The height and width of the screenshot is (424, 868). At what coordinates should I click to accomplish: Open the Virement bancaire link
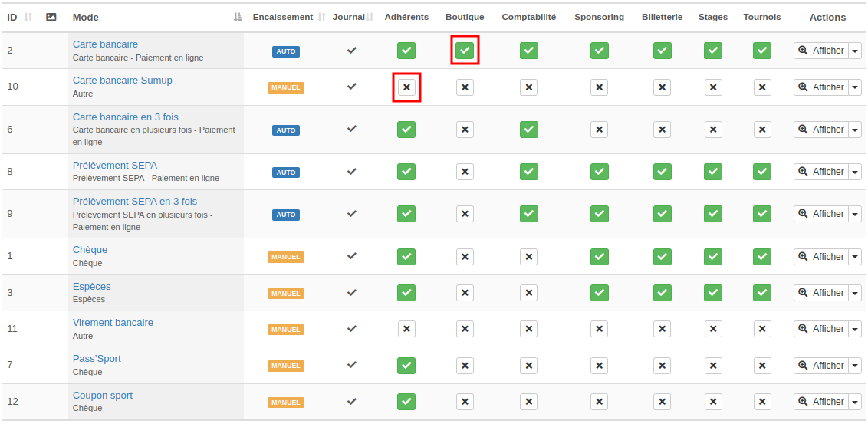[x=113, y=323]
